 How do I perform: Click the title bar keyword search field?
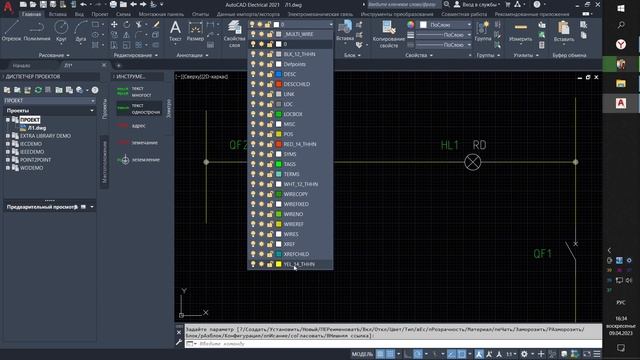click(x=403, y=4)
